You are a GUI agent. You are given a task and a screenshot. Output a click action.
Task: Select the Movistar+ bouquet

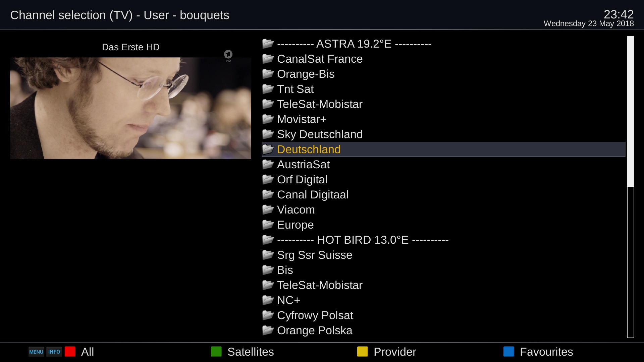(443, 119)
